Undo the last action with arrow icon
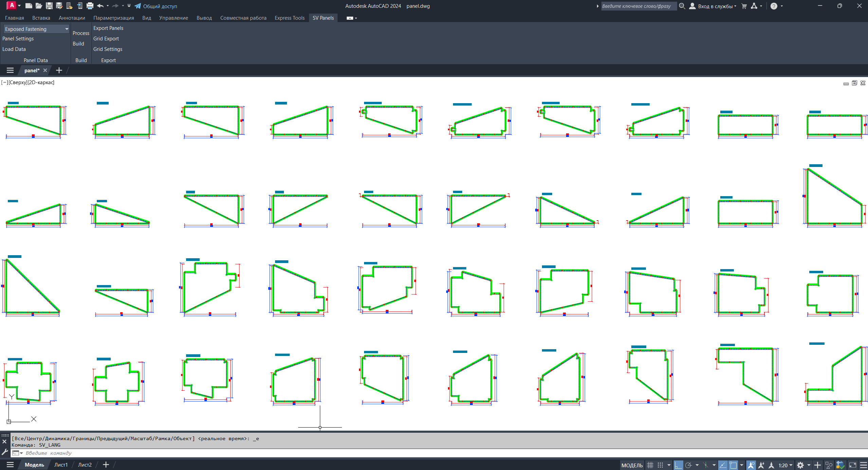868x470 pixels. point(100,6)
